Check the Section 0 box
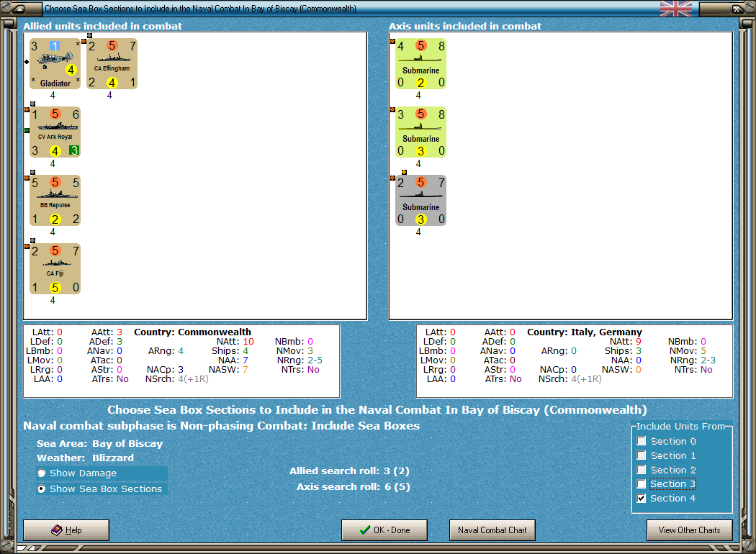756x554 pixels. click(642, 441)
